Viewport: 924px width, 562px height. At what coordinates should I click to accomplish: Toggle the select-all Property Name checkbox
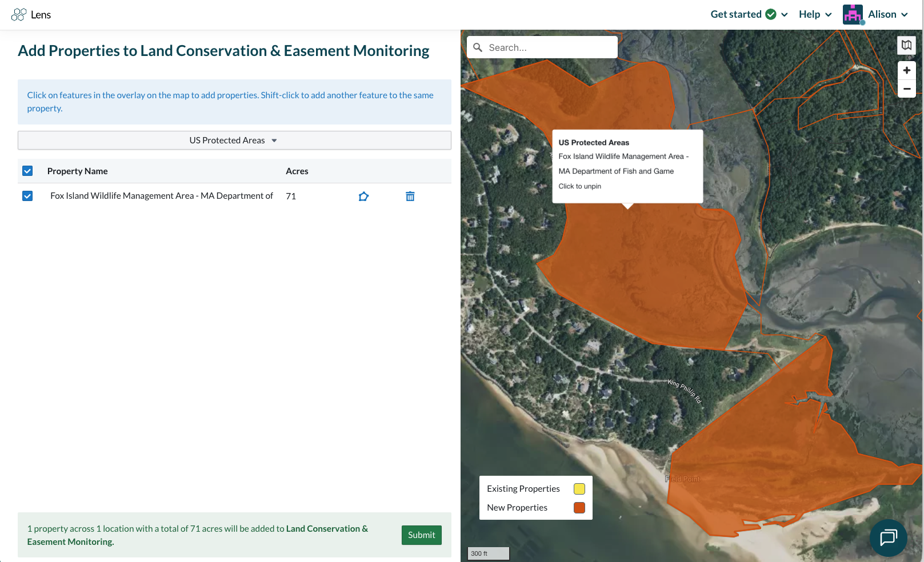coord(27,171)
